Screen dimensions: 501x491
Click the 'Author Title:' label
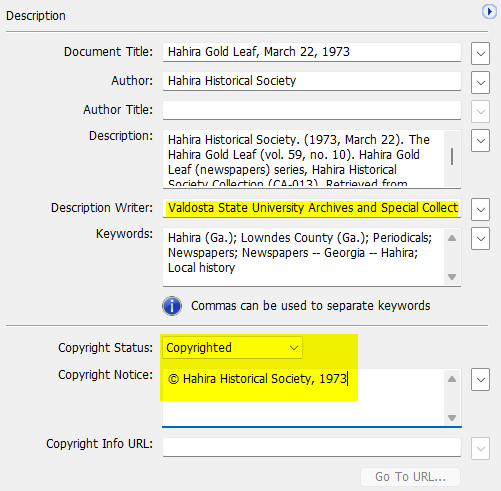tap(118, 110)
